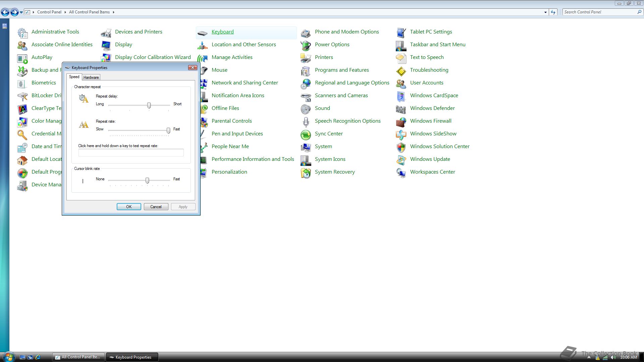Open the Windows Firewall icon
644x362 pixels.
tap(401, 122)
